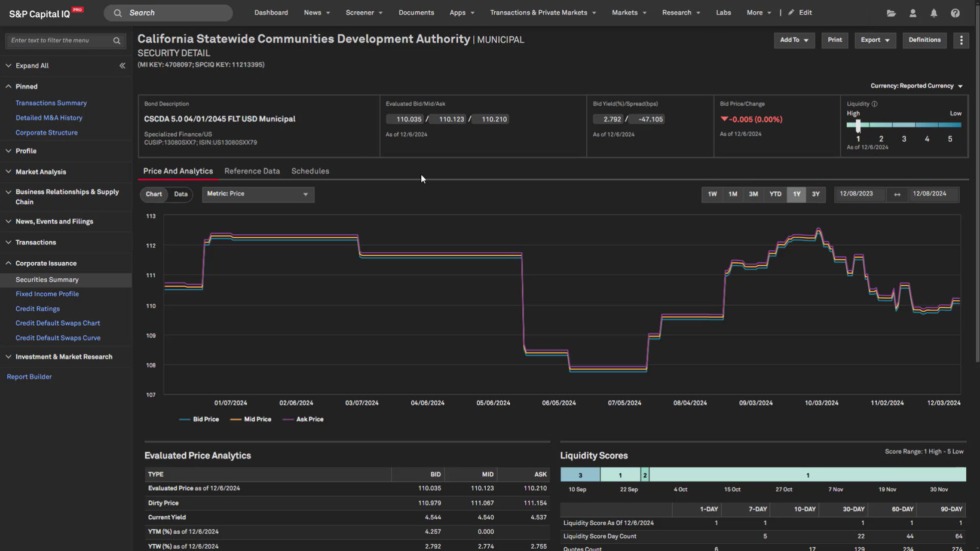Switch to the Reference Data tab
The image size is (980, 551).
coord(252,172)
